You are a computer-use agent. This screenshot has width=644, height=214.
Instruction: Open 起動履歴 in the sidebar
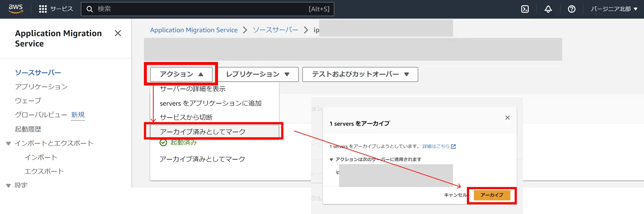pos(28,129)
